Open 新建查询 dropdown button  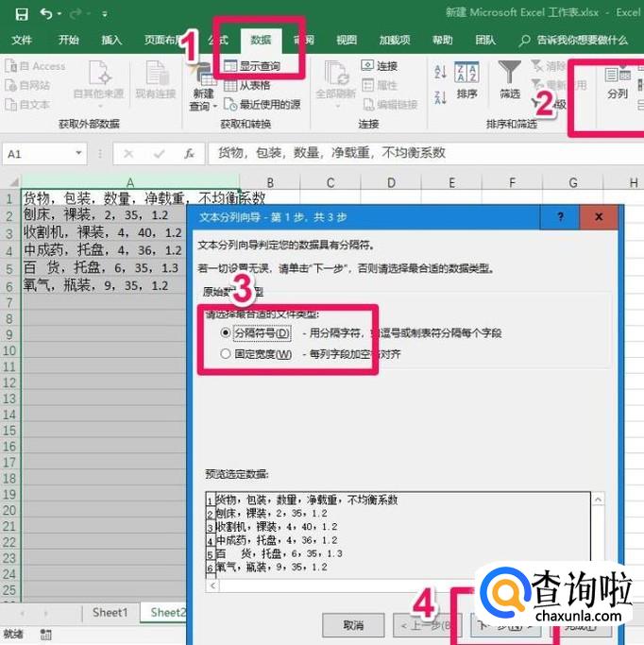[x=203, y=87]
